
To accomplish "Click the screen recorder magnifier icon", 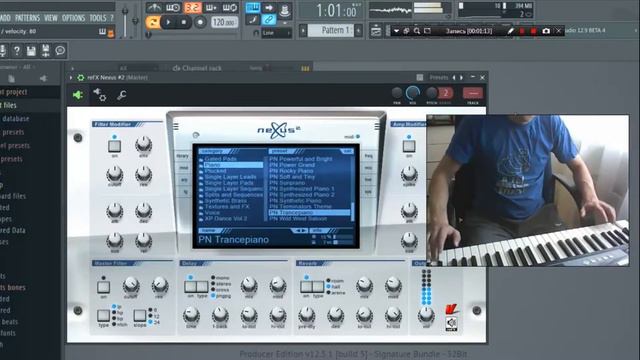I will point(417,31).
